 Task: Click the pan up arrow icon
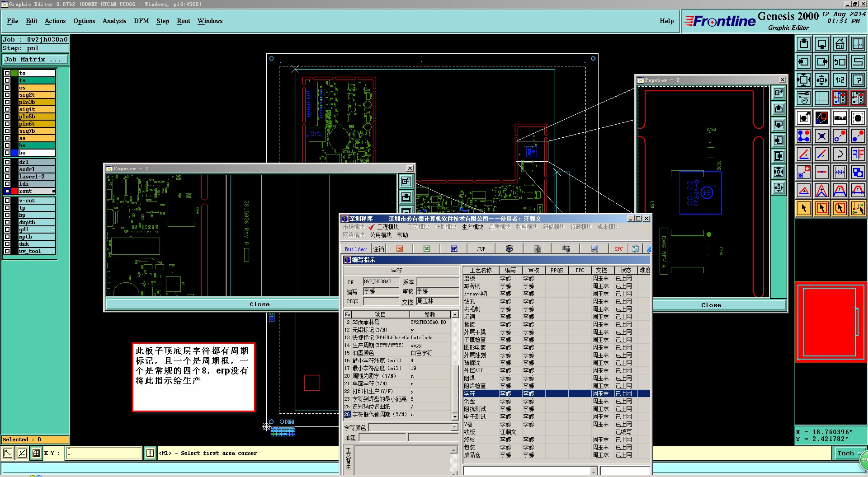point(803,44)
